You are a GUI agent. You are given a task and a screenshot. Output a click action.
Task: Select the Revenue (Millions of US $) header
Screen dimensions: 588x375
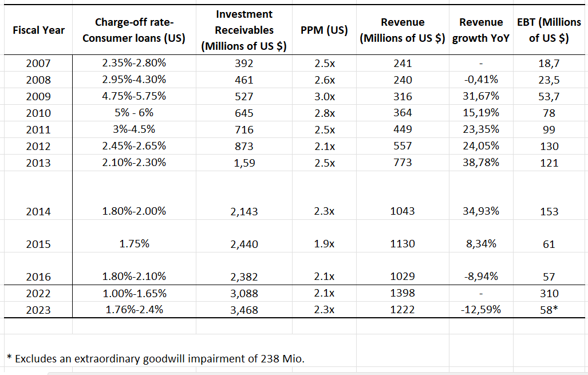(x=402, y=30)
